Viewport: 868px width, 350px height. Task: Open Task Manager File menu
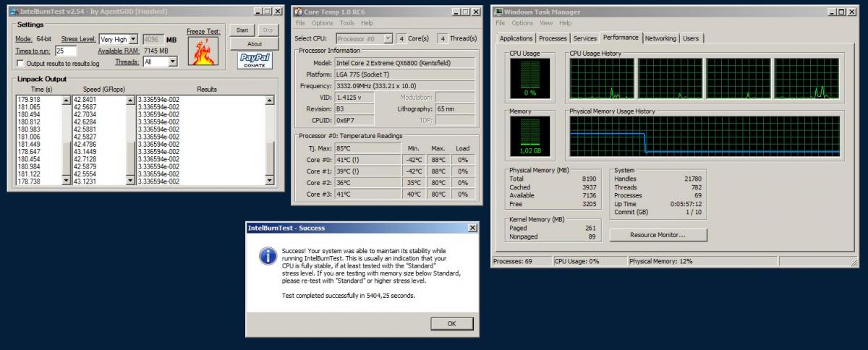[500, 23]
